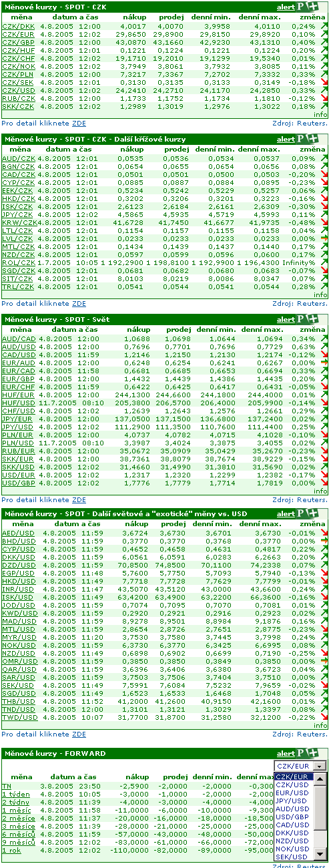Viewport: 329px width, 868px height.
Task: Open the ROL/CZK cross rate link
Action: pyautogui.click(x=18, y=263)
